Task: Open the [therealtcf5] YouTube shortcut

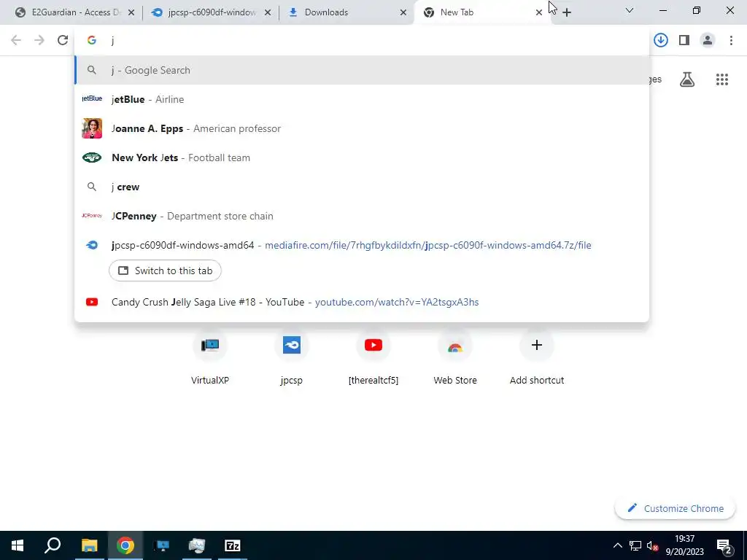Action: pos(373,357)
